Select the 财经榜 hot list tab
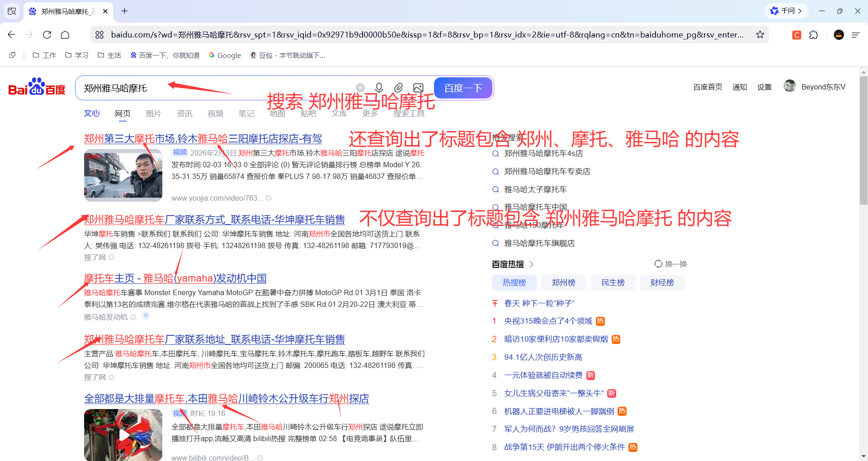Image resolution: width=868 pixels, height=461 pixels. coord(662,282)
